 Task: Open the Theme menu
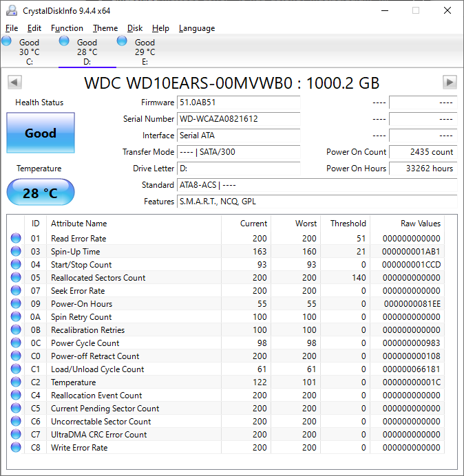click(105, 28)
